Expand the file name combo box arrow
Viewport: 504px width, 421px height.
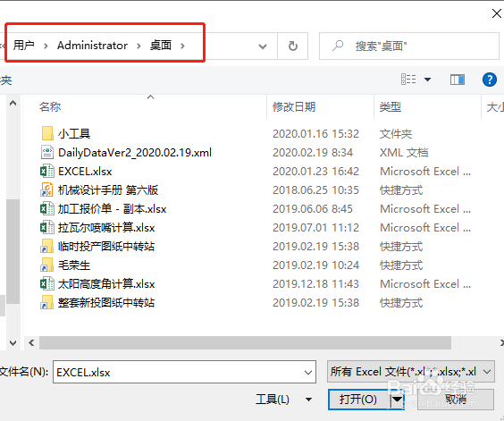pos(308,373)
